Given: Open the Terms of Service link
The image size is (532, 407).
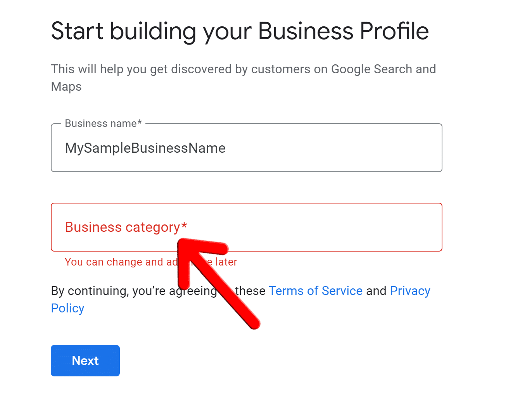Looking at the screenshot, I should (315, 290).
